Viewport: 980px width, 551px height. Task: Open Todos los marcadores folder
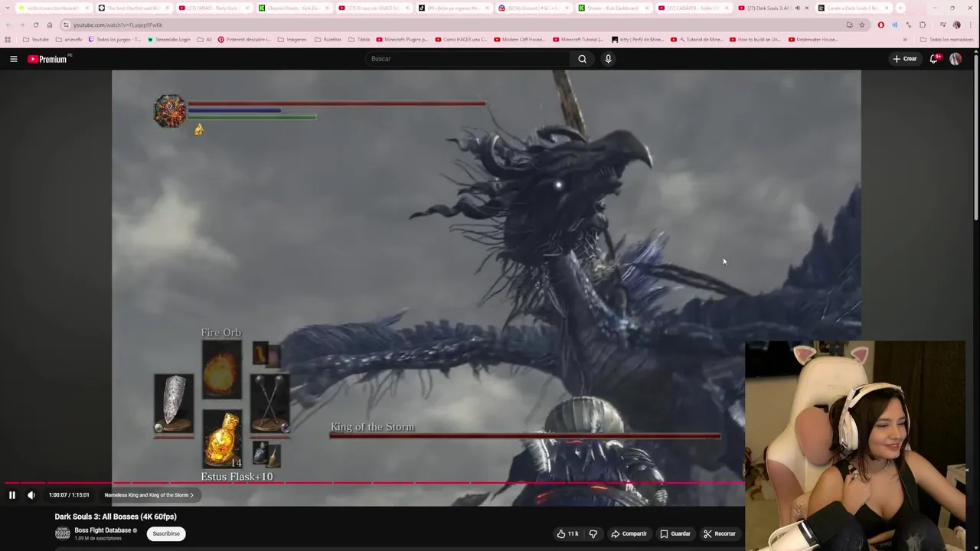tap(947, 39)
